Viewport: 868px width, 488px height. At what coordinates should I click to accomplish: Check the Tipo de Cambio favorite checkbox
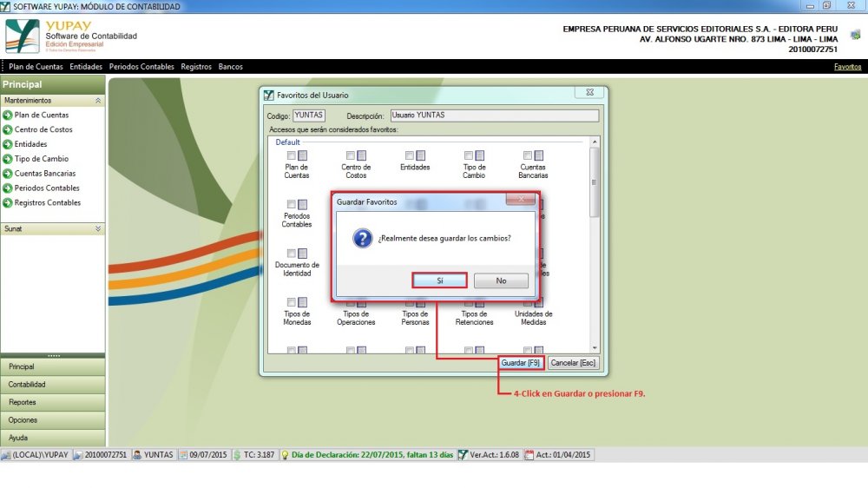[469, 155]
